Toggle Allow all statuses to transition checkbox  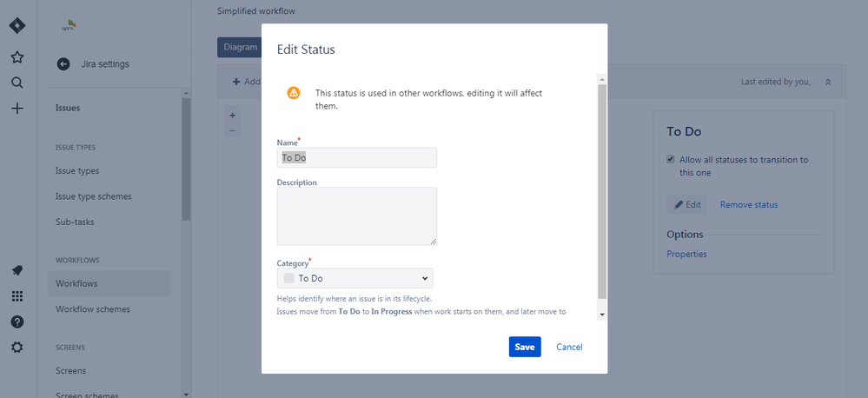671,159
